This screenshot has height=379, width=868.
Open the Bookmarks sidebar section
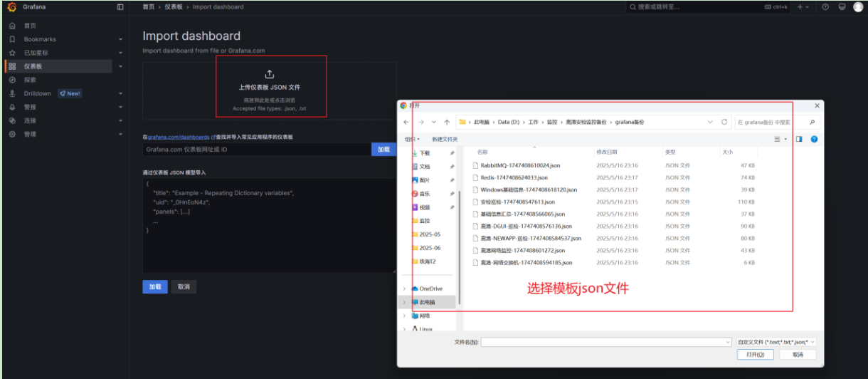(40, 39)
